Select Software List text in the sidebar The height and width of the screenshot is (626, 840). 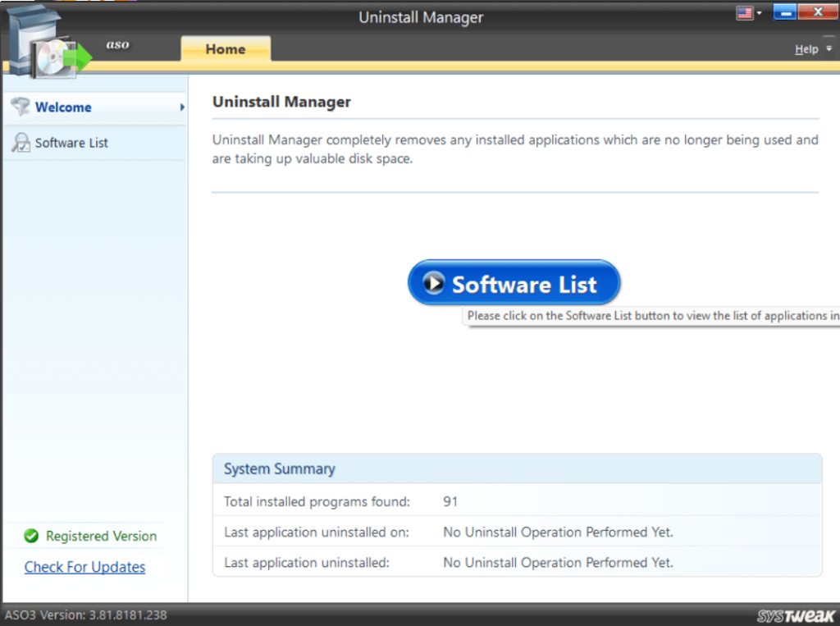coord(71,143)
